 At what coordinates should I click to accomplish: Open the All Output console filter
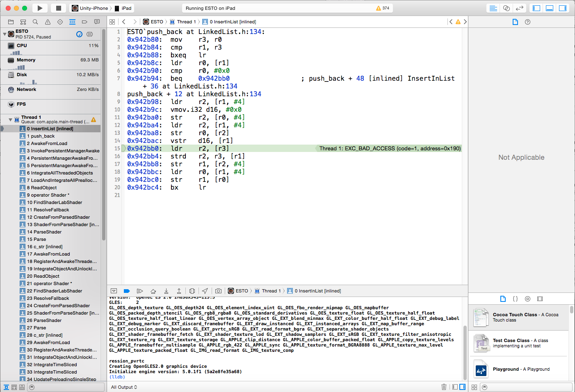tap(124, 387)
